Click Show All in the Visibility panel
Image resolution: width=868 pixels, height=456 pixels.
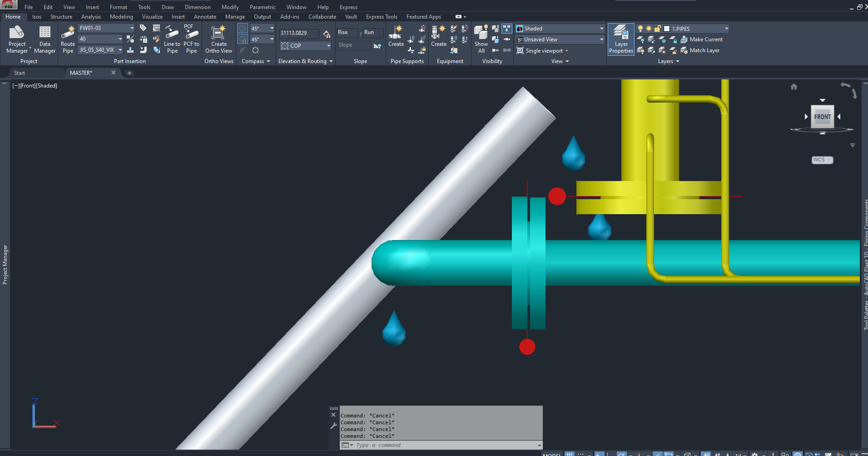(x=481, y=39)
